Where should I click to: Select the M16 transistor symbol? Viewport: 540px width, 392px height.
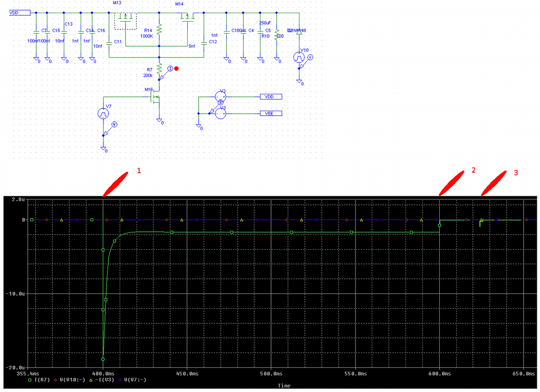pyautogui.click(x=156, y=98)
